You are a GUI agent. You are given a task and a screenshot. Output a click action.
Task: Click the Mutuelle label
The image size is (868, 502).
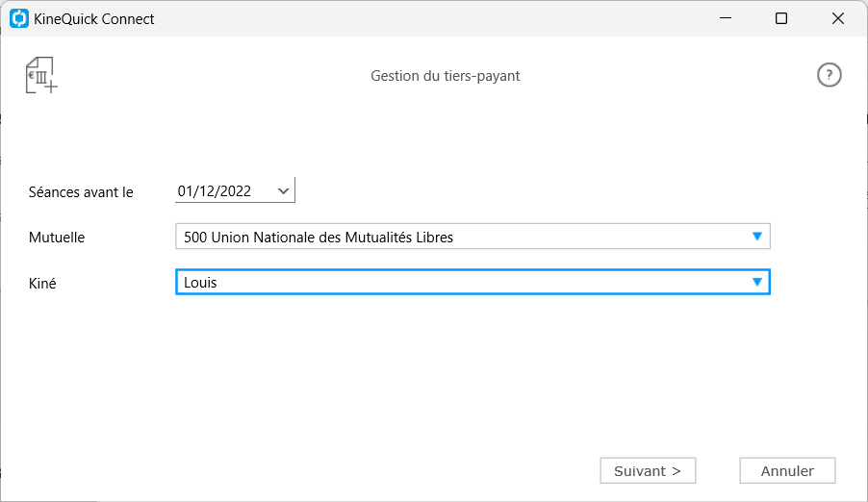[57, 238]
